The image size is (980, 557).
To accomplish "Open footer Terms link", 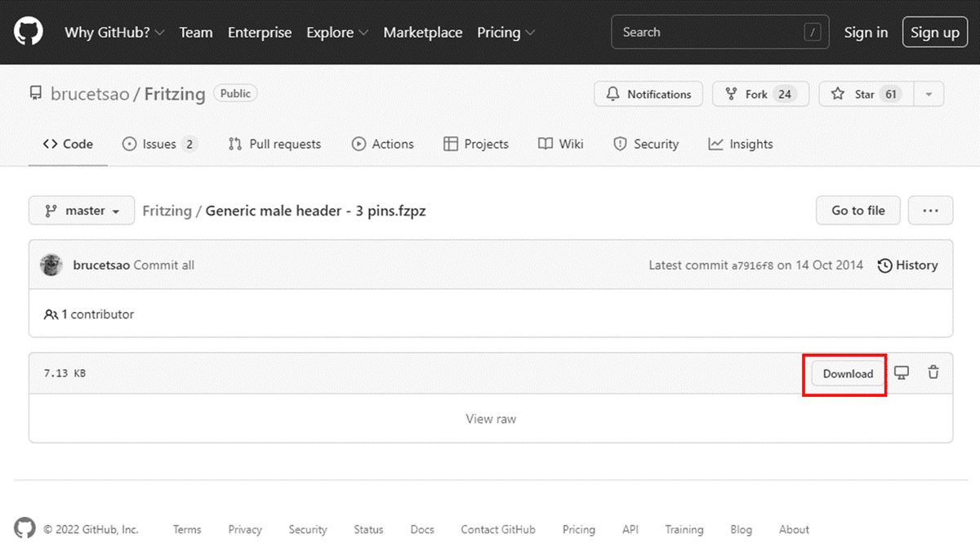I will (187, 529).
